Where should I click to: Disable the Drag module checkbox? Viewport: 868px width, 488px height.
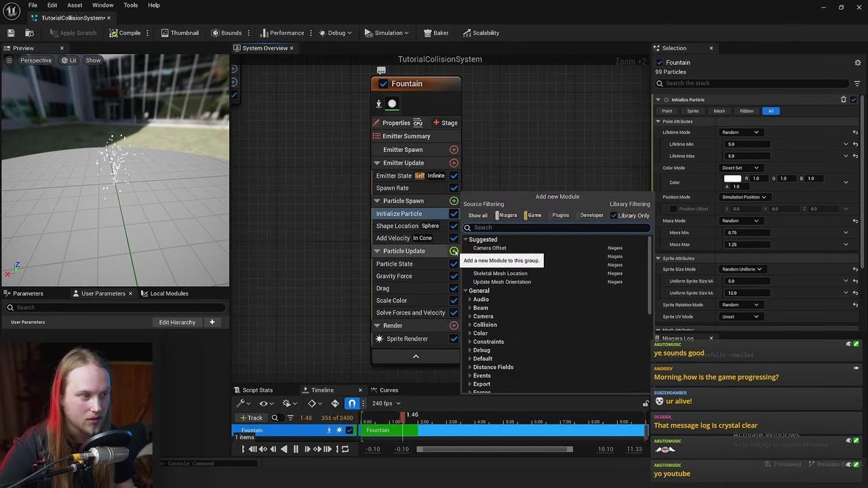coord(454,288)
